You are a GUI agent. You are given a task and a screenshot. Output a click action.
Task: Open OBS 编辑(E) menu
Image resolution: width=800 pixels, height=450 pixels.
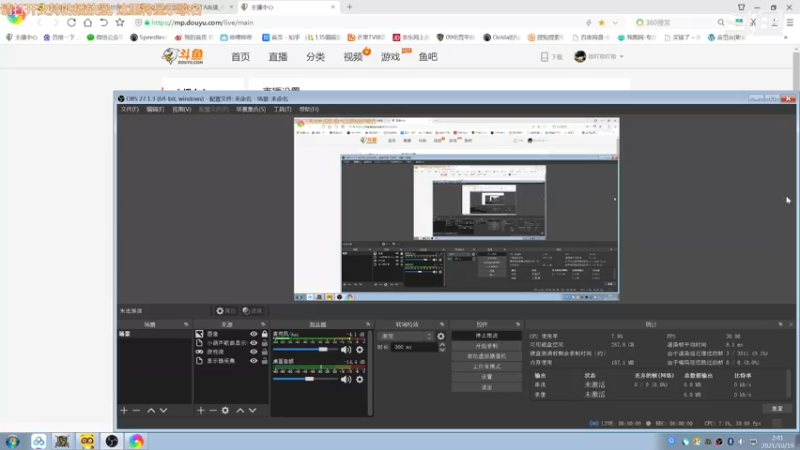pyautogui.click(x=155, y=109)
